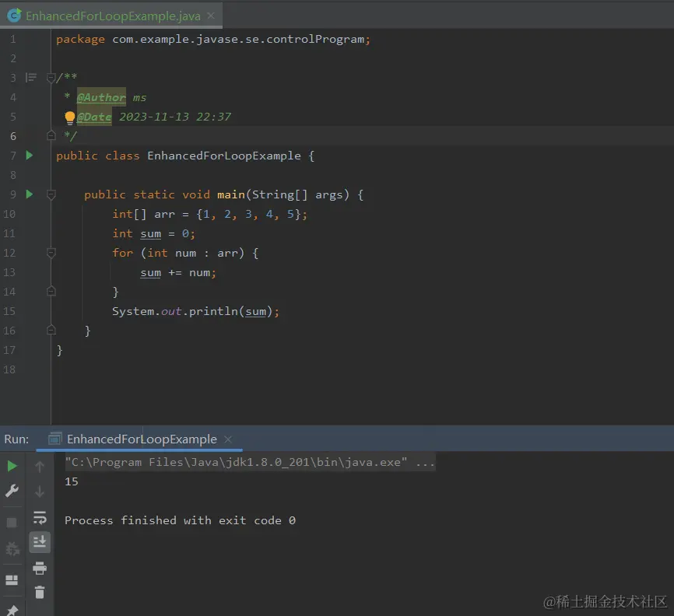Toggle soft-wrap in the Run console
The image size is (674, 616).
(40, 518)
